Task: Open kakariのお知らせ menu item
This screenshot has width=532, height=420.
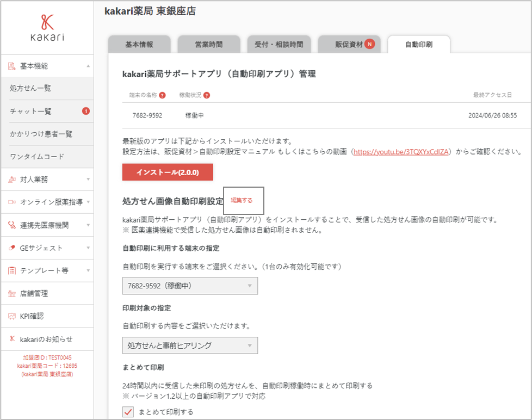Action: click(47, 339)
